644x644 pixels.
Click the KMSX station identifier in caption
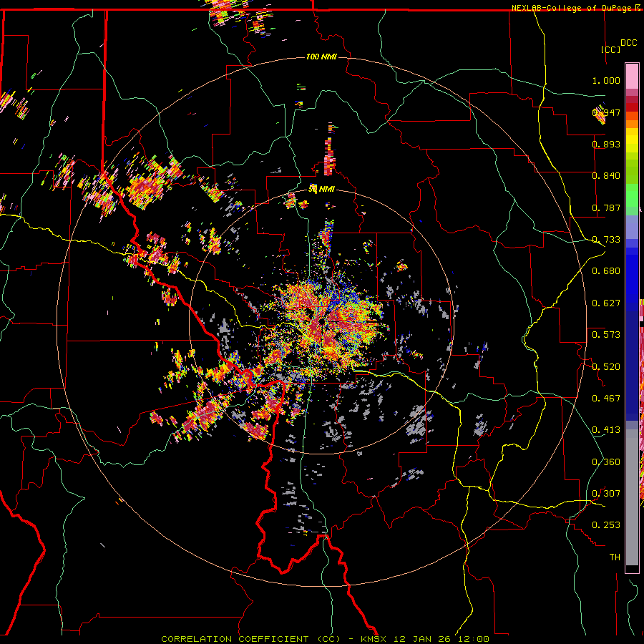point(374,639)
